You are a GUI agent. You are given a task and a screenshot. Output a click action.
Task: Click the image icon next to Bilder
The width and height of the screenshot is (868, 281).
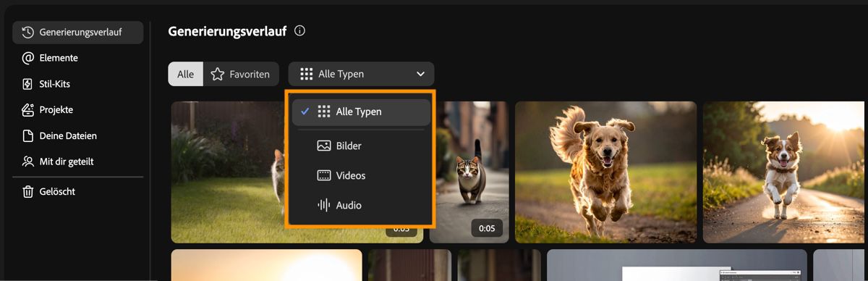point(324,146)
